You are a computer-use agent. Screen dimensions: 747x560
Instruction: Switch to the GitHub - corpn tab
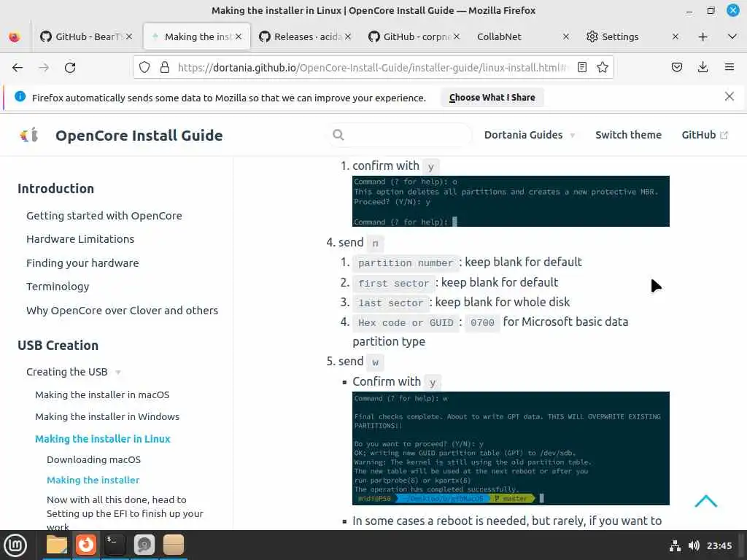tap(414, 36)
